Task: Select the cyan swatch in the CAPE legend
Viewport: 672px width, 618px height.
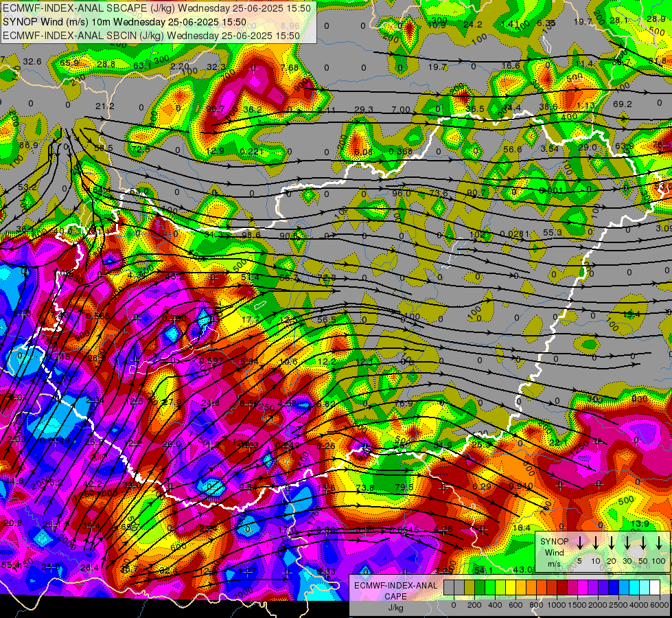Action: [634, 588]
